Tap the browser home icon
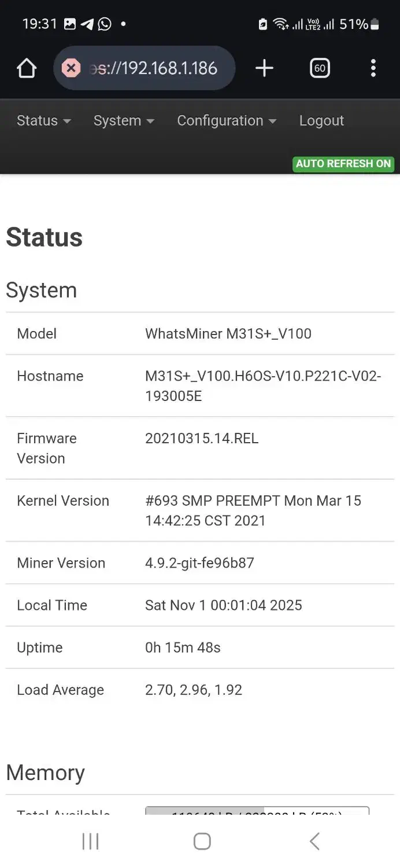This screenshot has width=400, height=868. pos(27,68)
